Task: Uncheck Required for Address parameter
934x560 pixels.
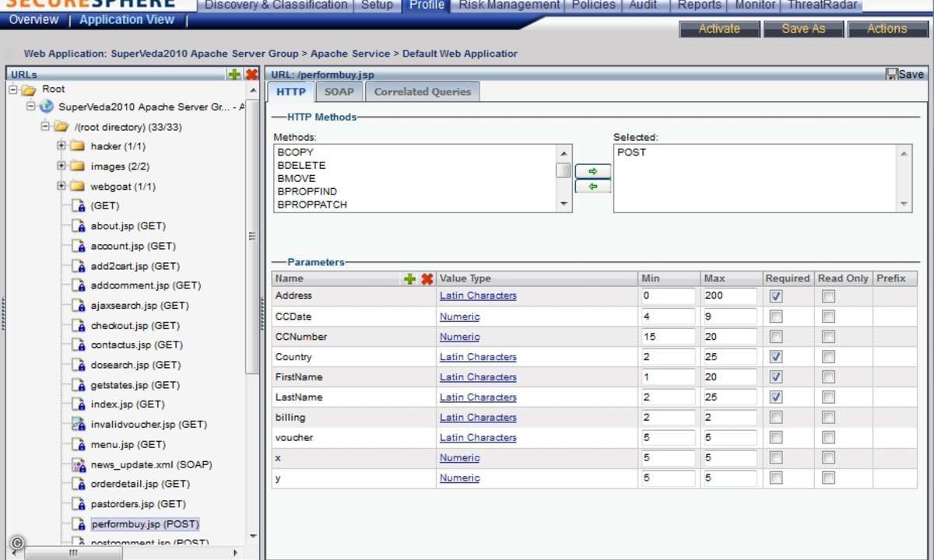Action: [776, 296]
